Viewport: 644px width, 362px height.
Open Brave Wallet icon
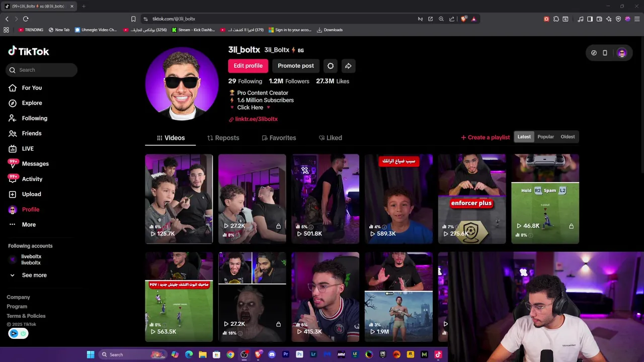[x=599, y=19]
